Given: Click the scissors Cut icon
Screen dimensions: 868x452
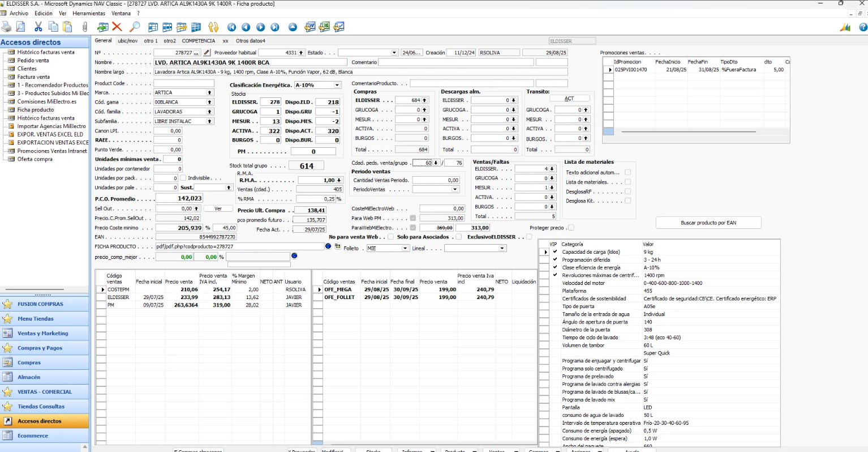Looking at the screenshot, I should (38, 27).
